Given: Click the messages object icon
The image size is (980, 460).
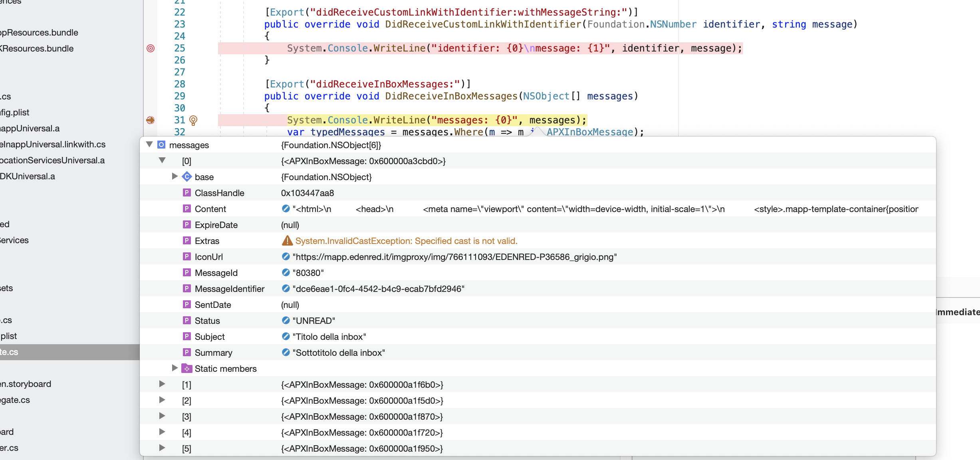Looking at the screenshot, I should 161,145.
